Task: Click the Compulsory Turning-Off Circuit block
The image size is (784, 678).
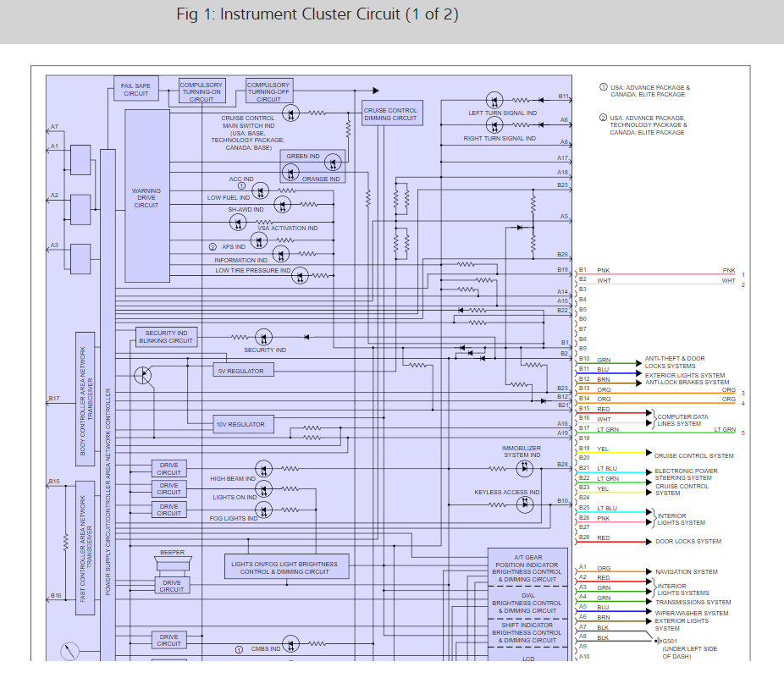Action: pos(269,91)
